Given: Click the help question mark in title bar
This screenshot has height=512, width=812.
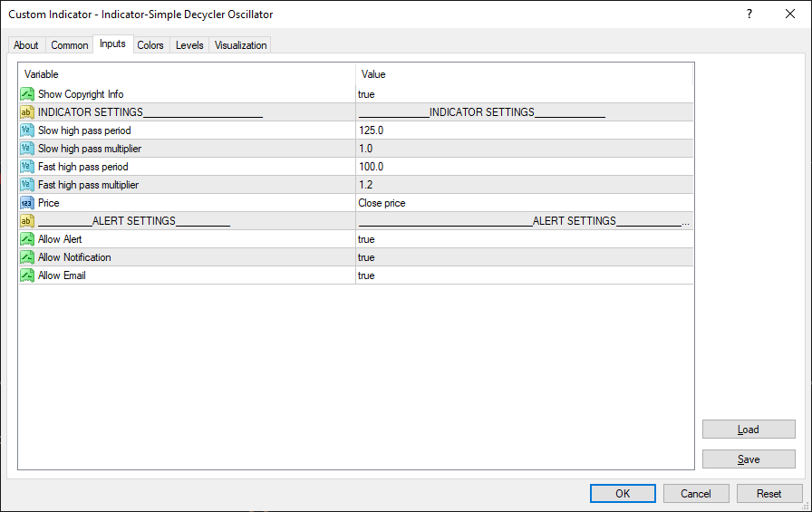Looking at the screenshot, I should click(x=749, y=14).
